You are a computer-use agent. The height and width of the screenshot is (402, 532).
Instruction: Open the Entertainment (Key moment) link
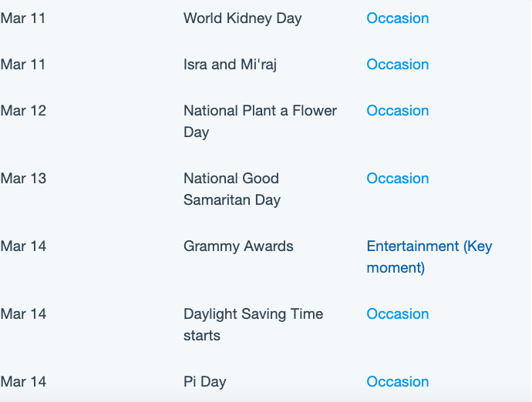pyautogui.click(x=429, y=257)
